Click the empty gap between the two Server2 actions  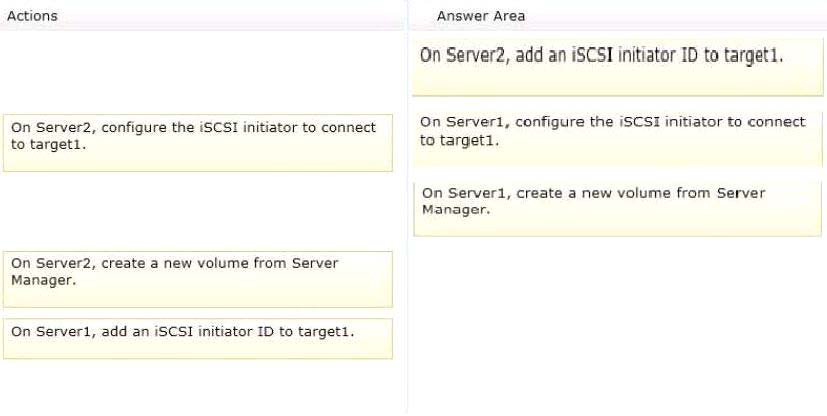pyautogui.click(x=198, y=211)
